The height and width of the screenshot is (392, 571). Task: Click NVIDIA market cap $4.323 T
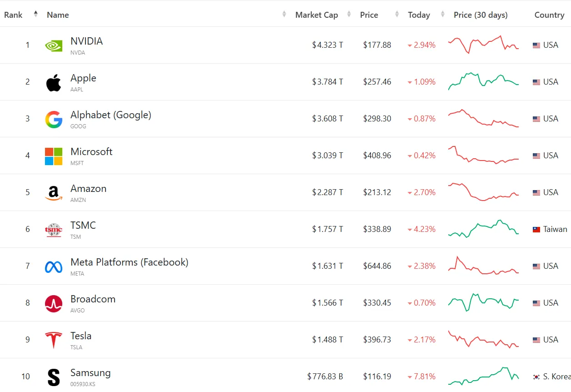(327, 45)
